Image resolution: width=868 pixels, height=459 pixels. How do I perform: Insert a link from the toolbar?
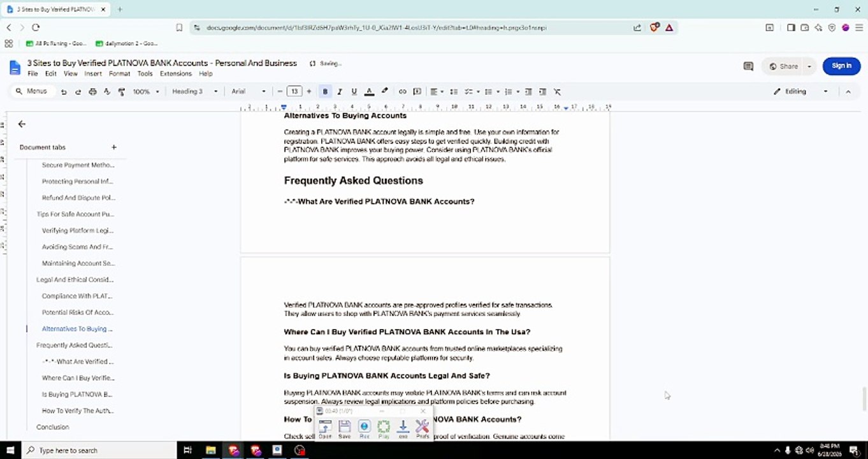point(403,92)
